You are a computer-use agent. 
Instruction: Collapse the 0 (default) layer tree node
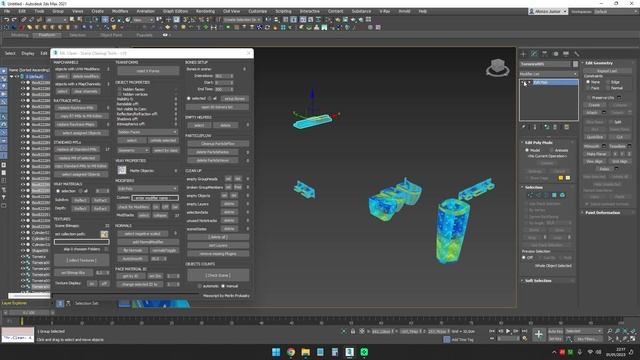12,76
